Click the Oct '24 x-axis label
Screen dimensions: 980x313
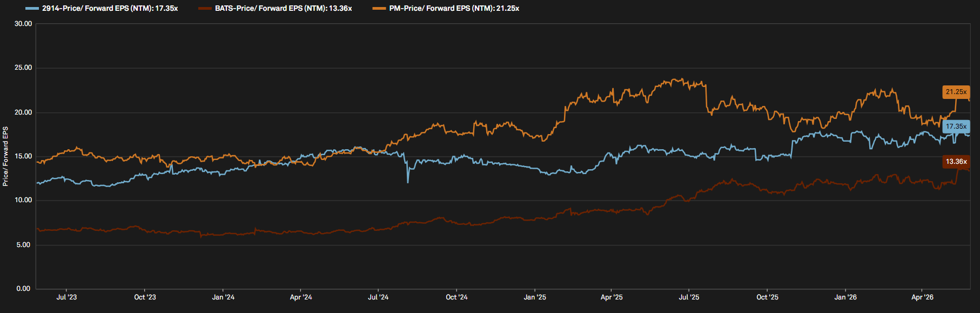tap(457, 297)
